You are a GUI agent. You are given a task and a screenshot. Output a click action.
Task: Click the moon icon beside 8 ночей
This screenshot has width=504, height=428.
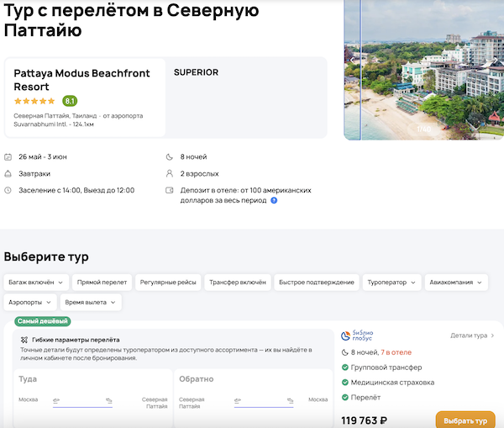coord(171,157)
